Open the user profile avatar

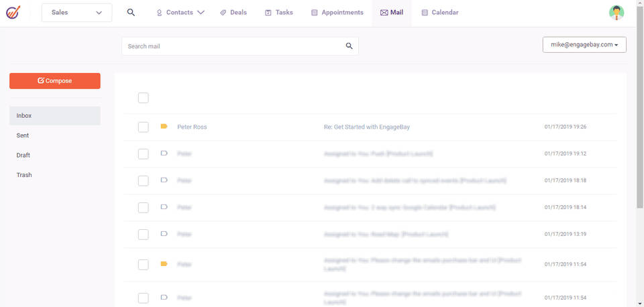click(616, 13)
